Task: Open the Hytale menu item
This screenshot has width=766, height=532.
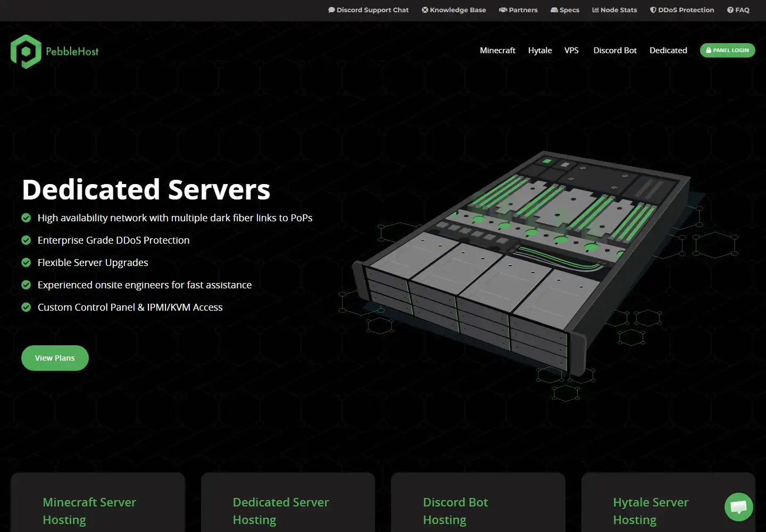Action: [x=540, y=51]
